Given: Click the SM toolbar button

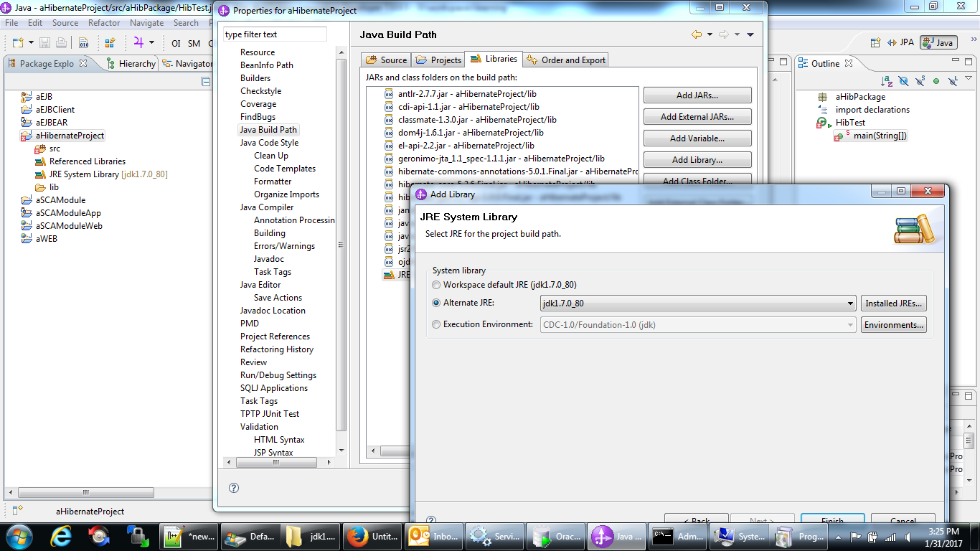Looking at the screenshot, I should [x=194, y=43].
